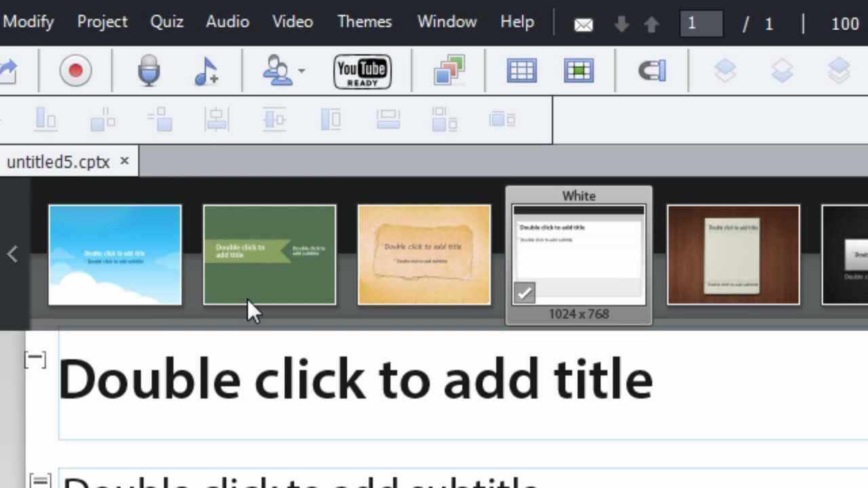Open the Help menu

pyautogui.click(x=517, y=22)
